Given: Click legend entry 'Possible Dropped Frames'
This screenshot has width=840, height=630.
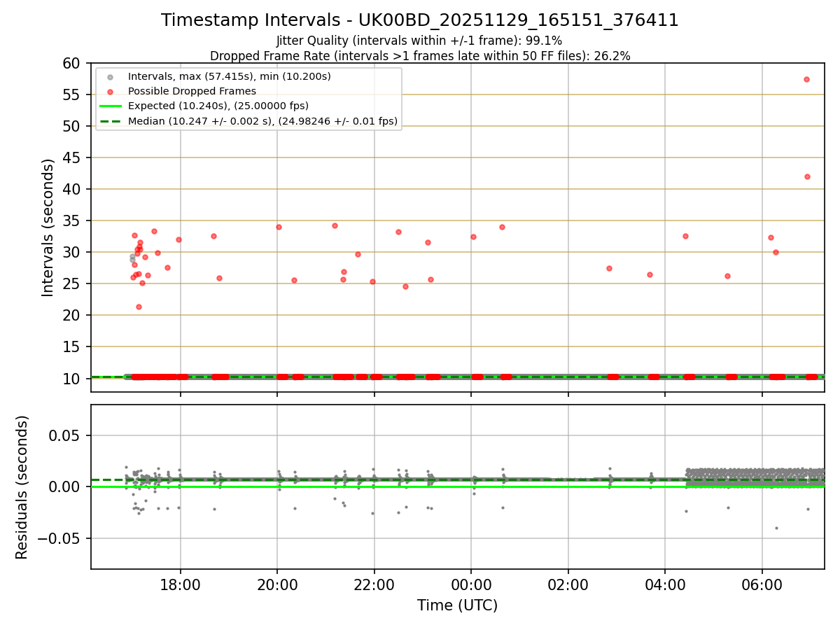Looking at the screenshot, I should click(x=192, y=91).
